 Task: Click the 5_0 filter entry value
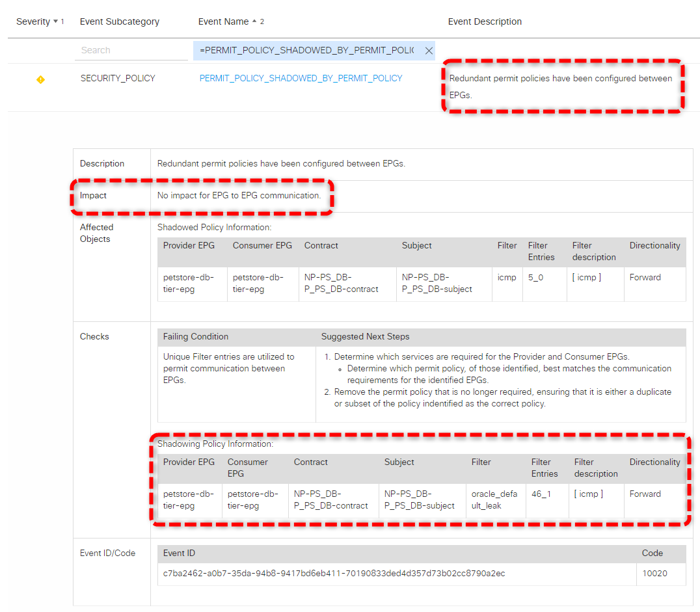[x=536, y=277]
